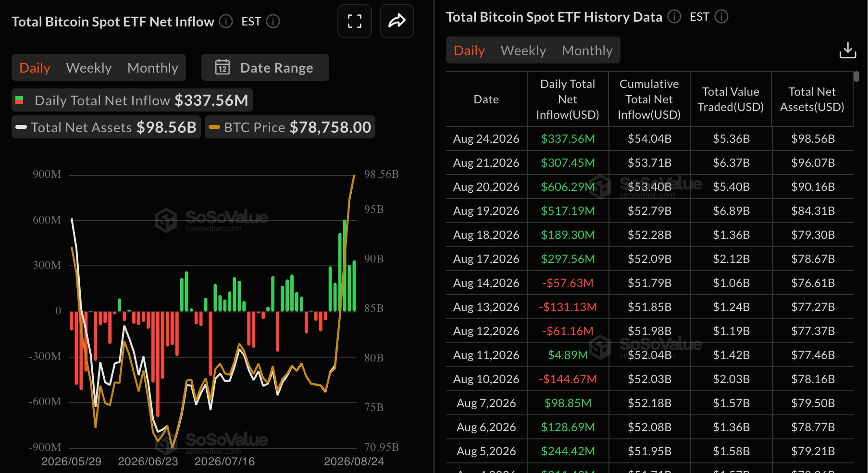Click the history table scrollbar thumb
868x473 pixels.
(x=856, y=76)
